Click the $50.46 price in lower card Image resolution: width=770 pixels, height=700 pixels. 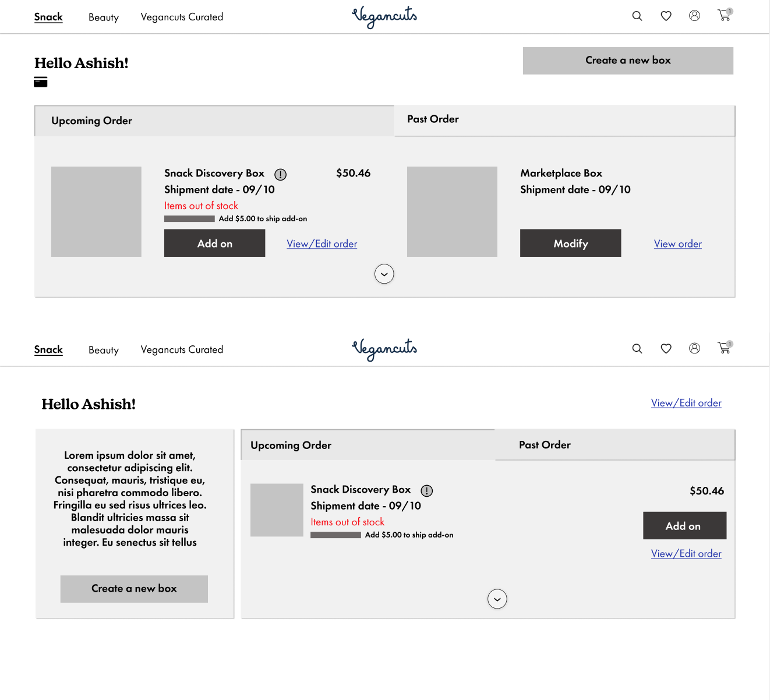(x=707, y=491)
